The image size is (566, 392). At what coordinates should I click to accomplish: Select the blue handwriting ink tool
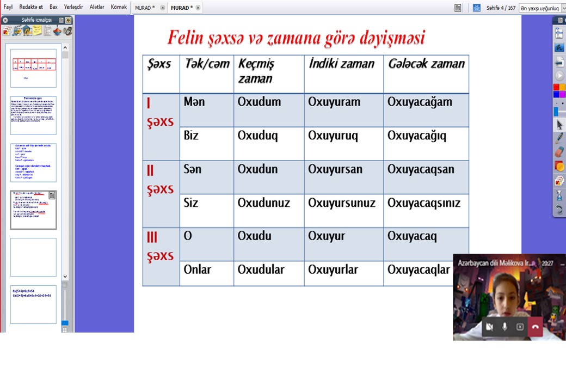[x=559, y=48]
